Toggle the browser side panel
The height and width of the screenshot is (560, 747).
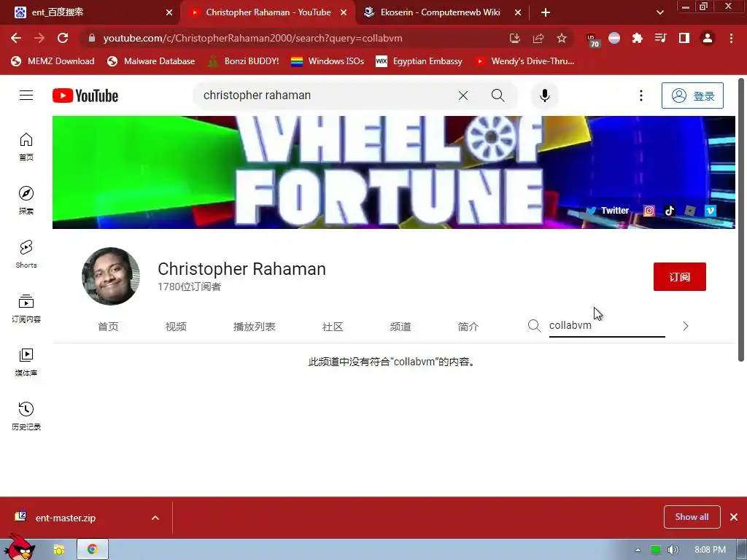(684, 38)
